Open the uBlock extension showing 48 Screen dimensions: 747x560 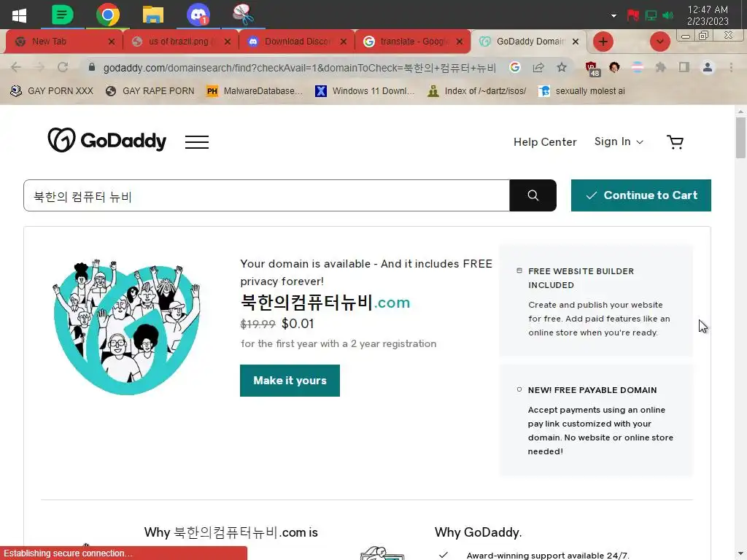tap(592, 69)
